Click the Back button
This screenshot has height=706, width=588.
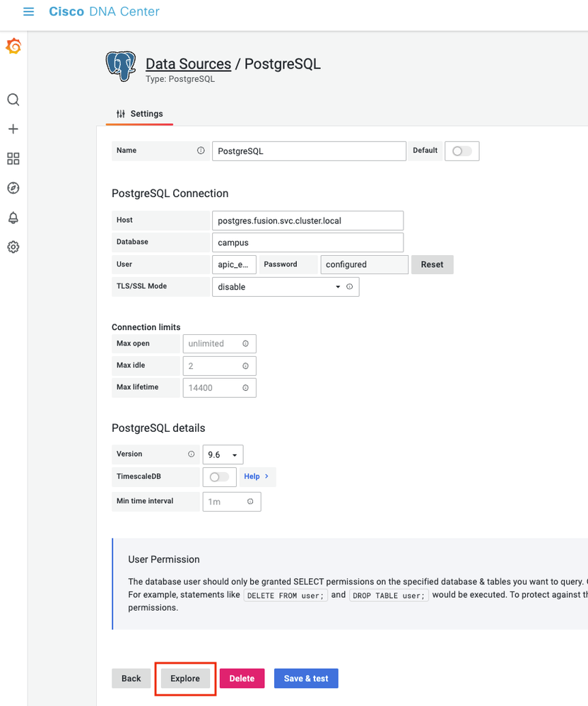(131, 678)
